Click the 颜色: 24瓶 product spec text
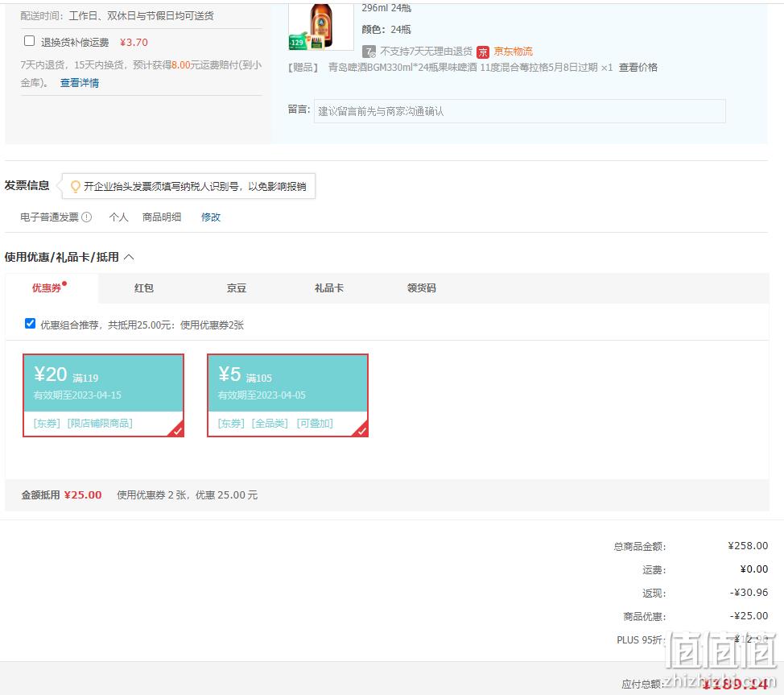This screenshot has height=695, width=784. point(386,30)
